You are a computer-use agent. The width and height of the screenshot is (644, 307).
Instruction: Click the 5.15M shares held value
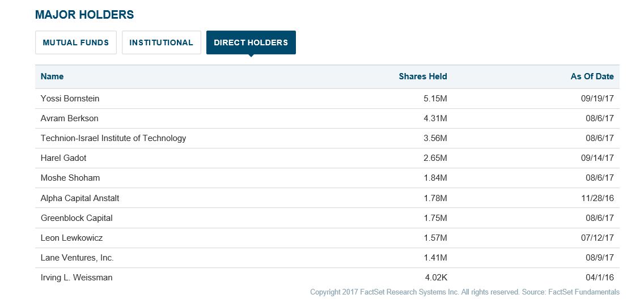[x=436, y=99]
